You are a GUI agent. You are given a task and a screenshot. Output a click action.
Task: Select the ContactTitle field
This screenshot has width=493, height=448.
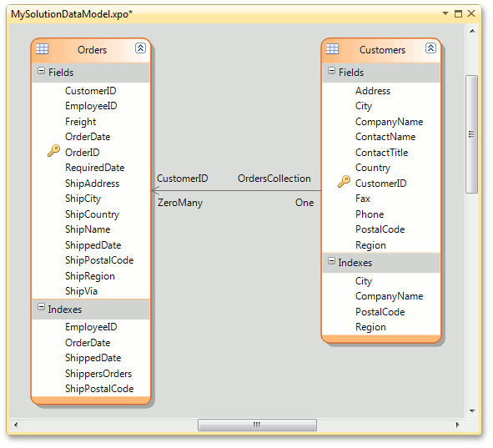point(381,153)
